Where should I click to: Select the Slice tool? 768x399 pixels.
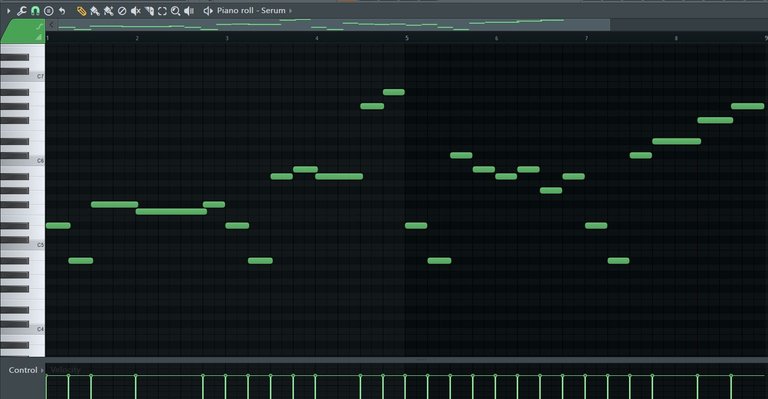click(149, 10)
